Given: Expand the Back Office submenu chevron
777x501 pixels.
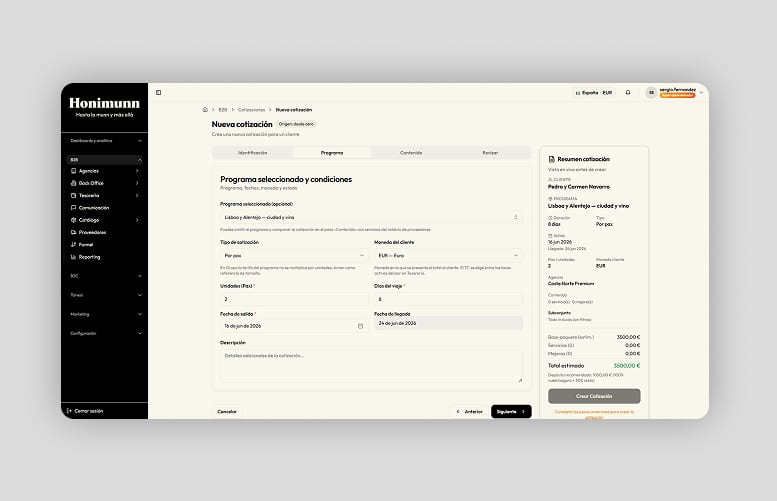Looking at the screenshot, I should (137, 183).
